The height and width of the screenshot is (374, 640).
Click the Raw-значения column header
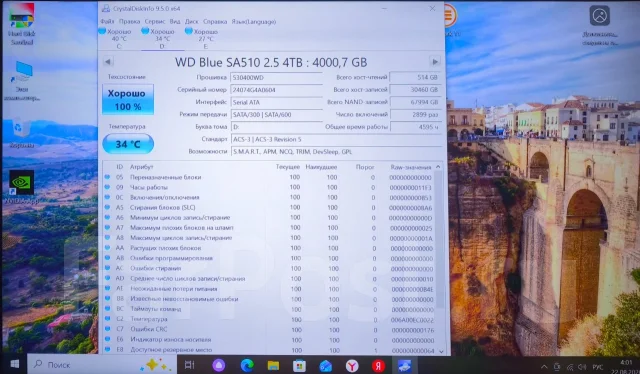[x=410, y=167]
